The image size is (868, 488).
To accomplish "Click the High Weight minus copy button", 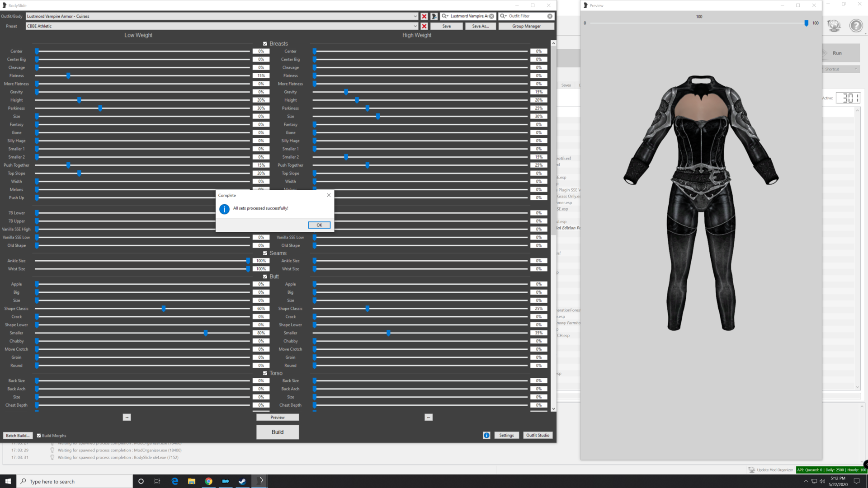I will [429, 418].
